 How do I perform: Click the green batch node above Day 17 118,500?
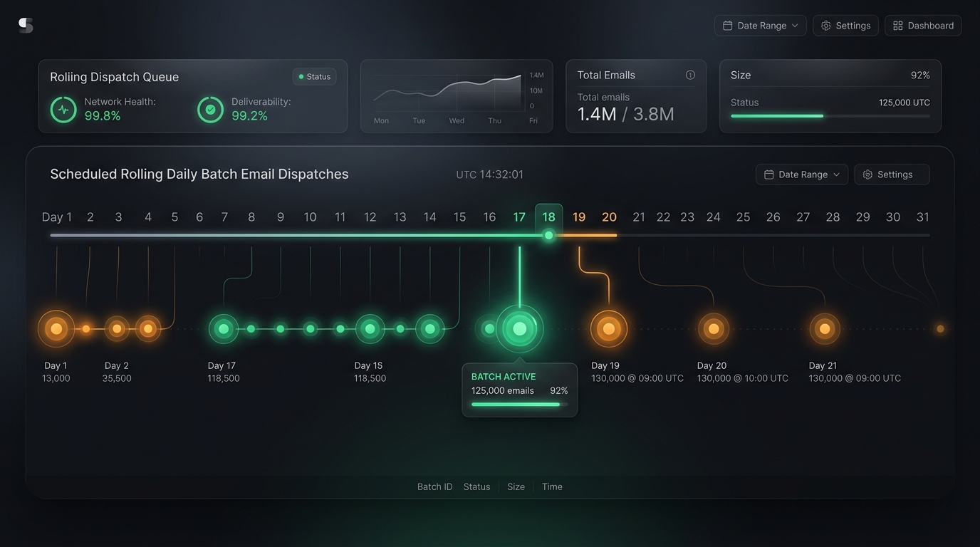pyautogui.click(x=224, y=329)
